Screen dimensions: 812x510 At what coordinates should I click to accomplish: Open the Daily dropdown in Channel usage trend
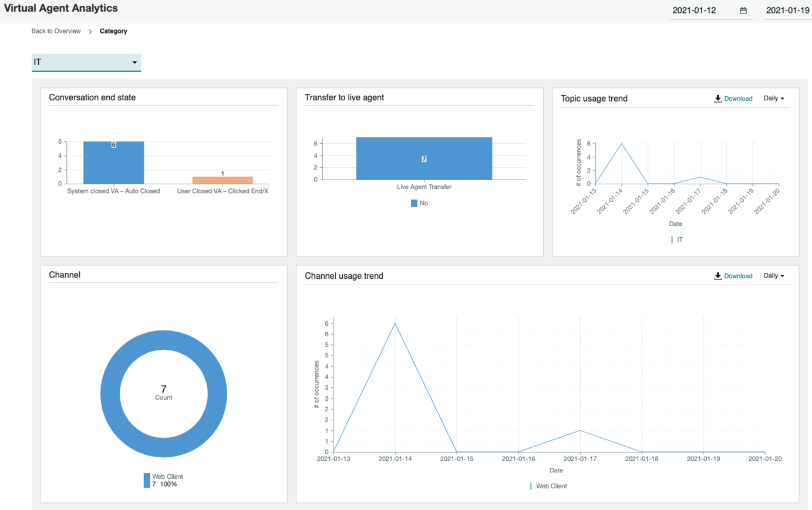[774, 276]
